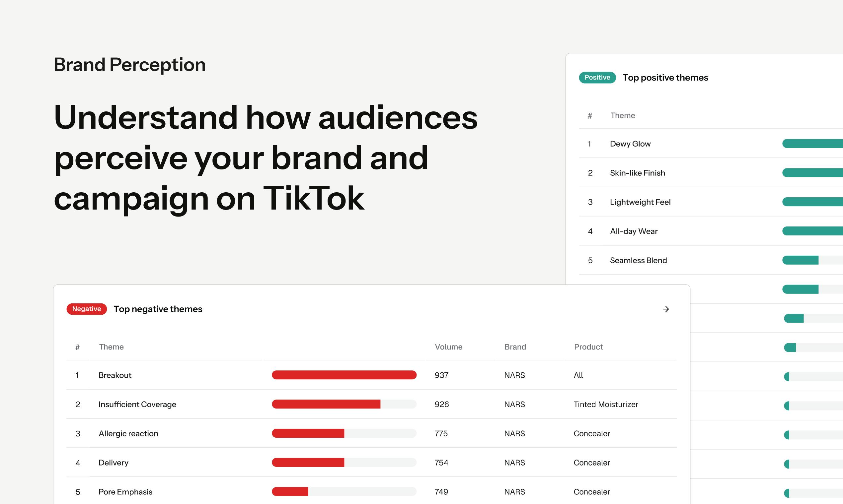
Task: Click the red Negative badge
Action: coord(87,309)
